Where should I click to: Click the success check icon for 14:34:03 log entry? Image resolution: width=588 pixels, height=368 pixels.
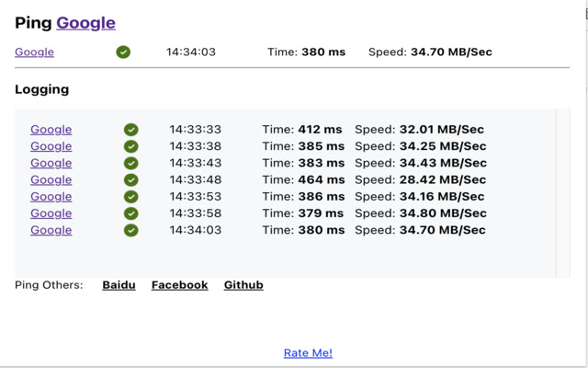(x=131, y=230)
